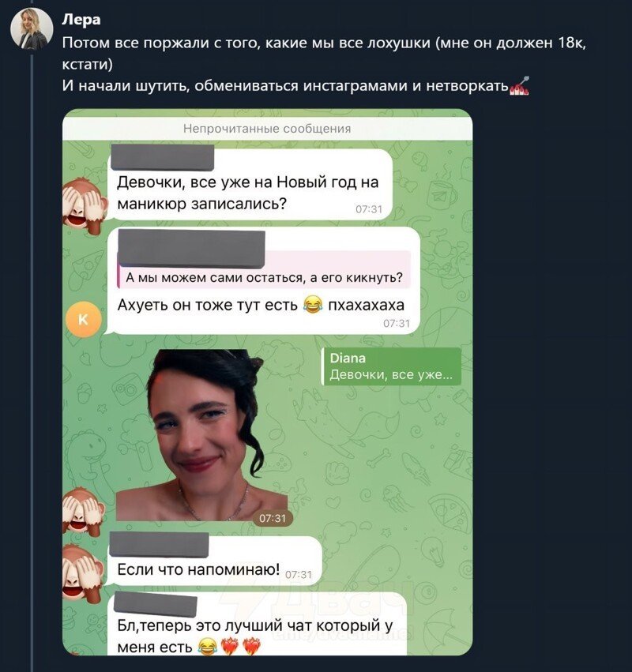
Task: Click the final heart emoji in the last message
Action: 250,648
